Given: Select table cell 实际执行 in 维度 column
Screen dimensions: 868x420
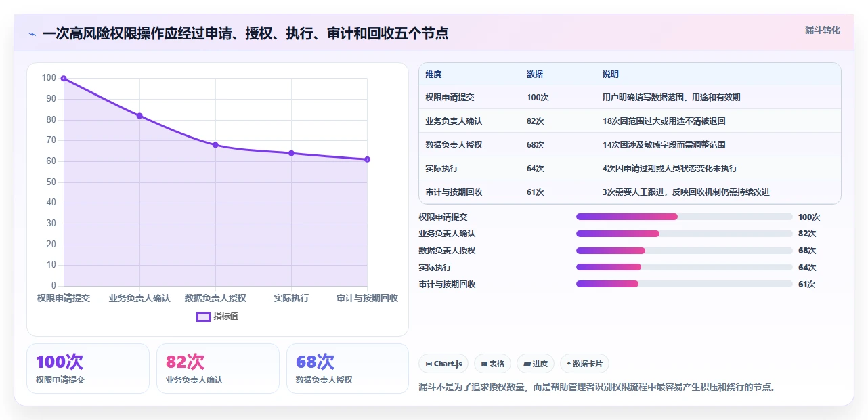Looking at the screenshot, I should pyautogui.click(x=441, y=169).
